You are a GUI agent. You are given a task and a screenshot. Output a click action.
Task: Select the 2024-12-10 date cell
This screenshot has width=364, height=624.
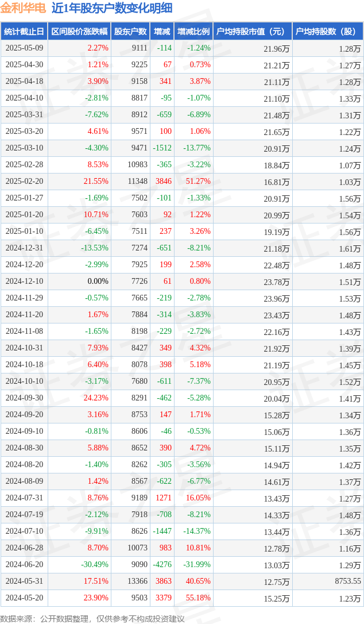click(x=24, y=282)
